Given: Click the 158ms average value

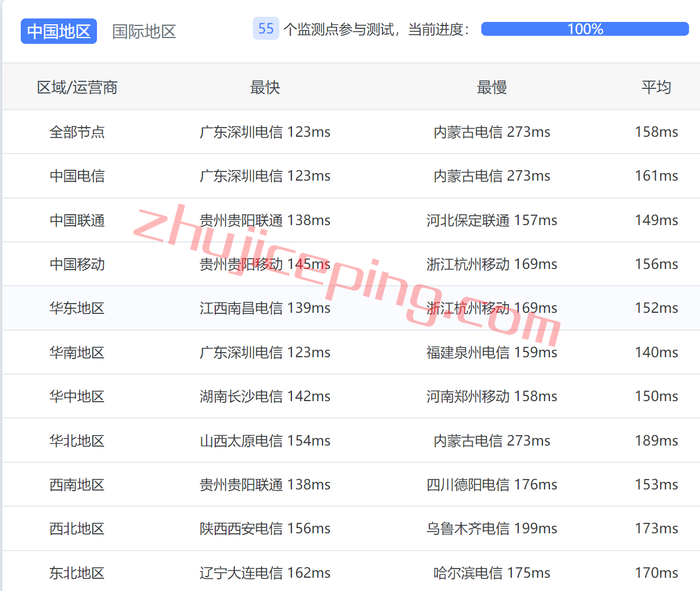Looking at the screenshot, I should (x=656, y=132).
